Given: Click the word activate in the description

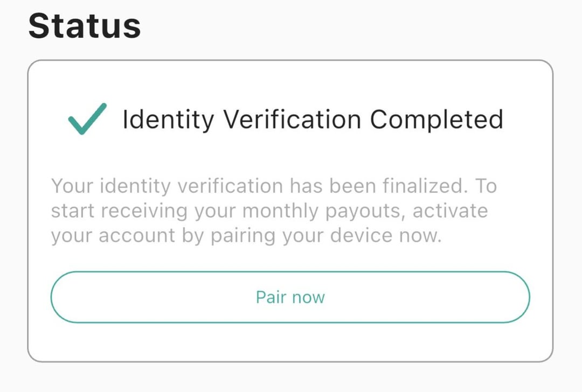Looking at the screenshot, I should [450, 211].
